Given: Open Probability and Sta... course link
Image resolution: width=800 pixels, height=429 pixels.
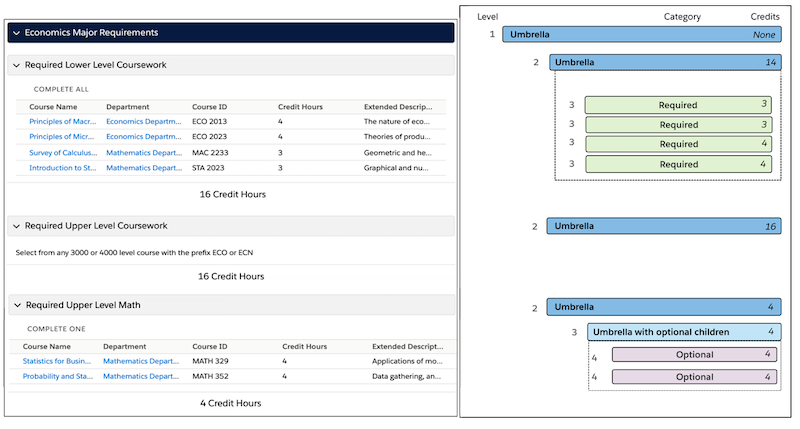Looking at the screenshot, I should (58, 376).
